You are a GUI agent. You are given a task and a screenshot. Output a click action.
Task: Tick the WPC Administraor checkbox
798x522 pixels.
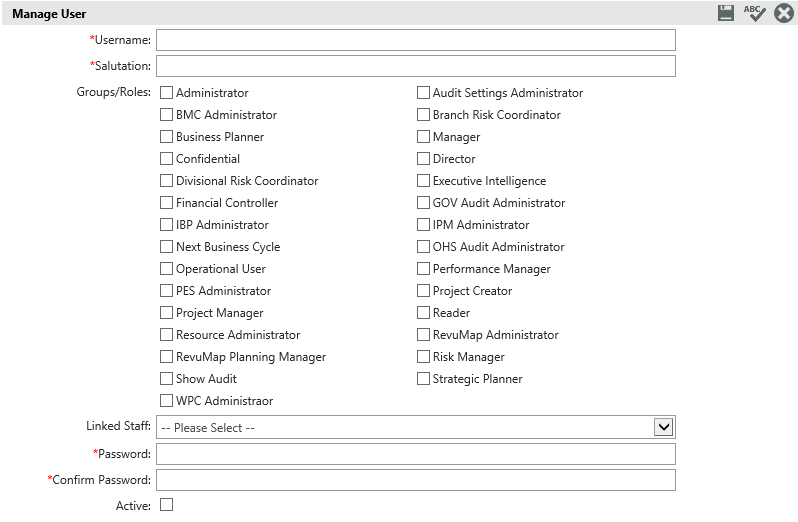point(167,401)
